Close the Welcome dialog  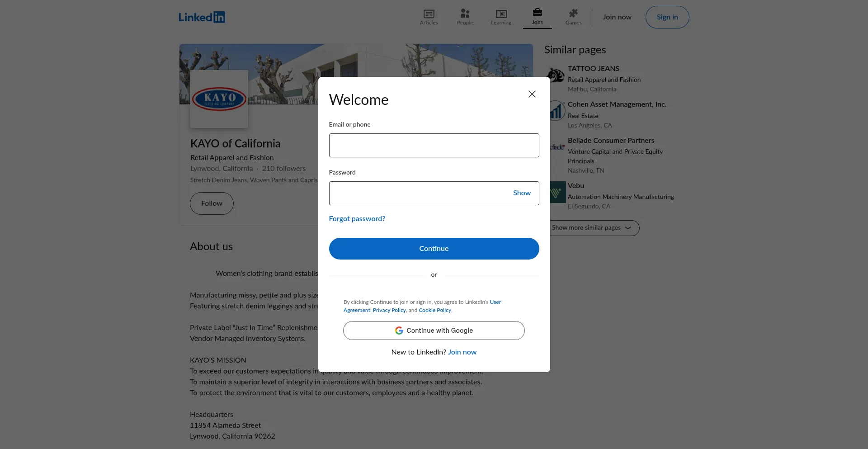532,94
